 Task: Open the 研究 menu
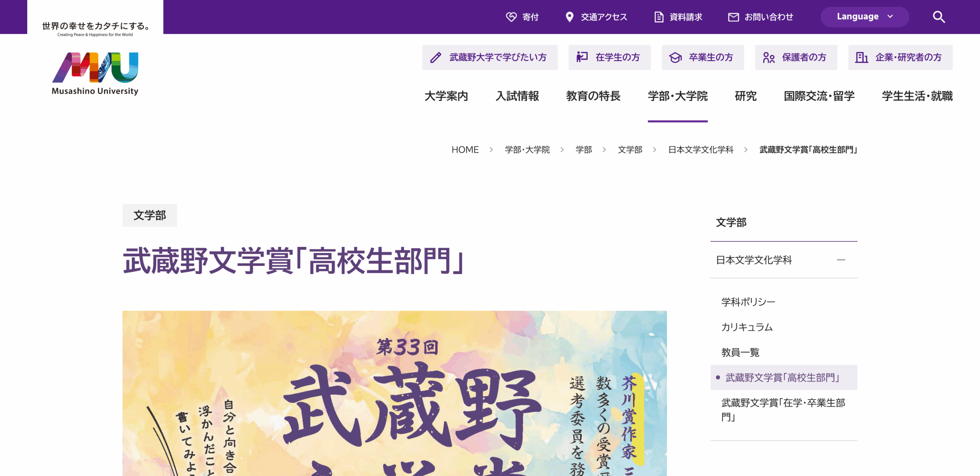tap(746, 96)
